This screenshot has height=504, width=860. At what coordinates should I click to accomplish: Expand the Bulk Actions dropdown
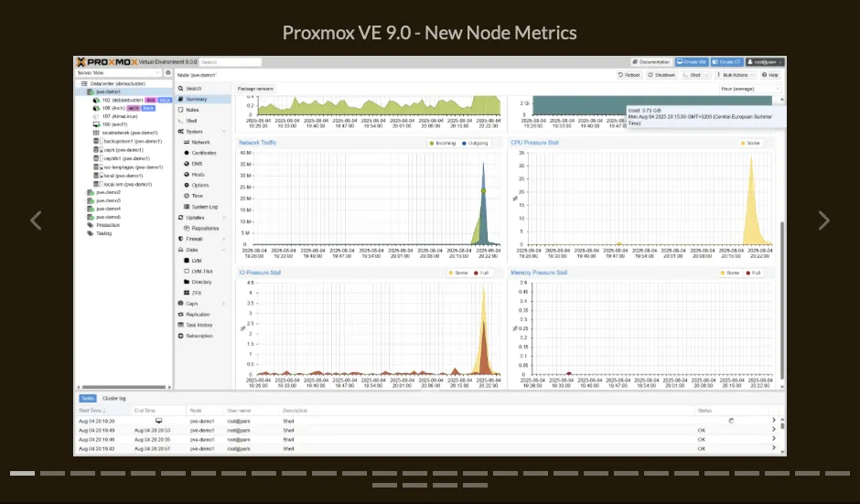pyautogui.click(x=734, y=75)
